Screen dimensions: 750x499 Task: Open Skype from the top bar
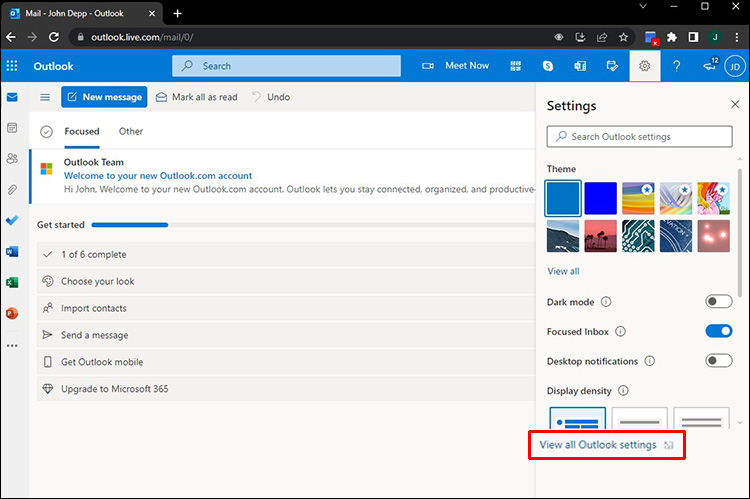click(548, 66)
